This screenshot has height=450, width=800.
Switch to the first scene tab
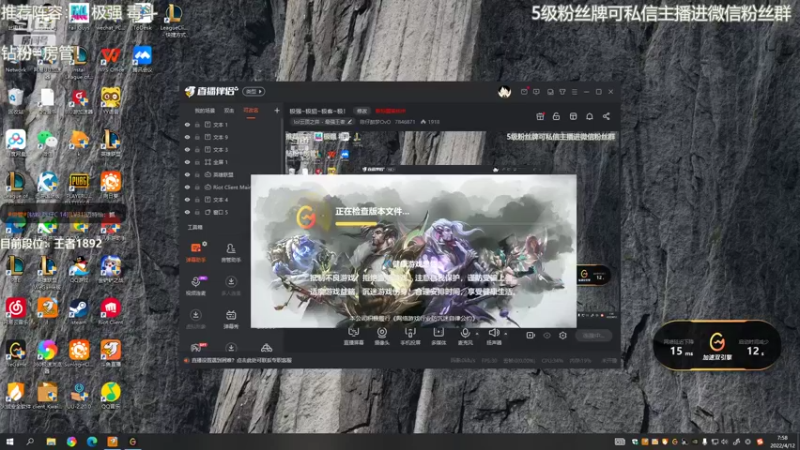(x=205, y=111)
